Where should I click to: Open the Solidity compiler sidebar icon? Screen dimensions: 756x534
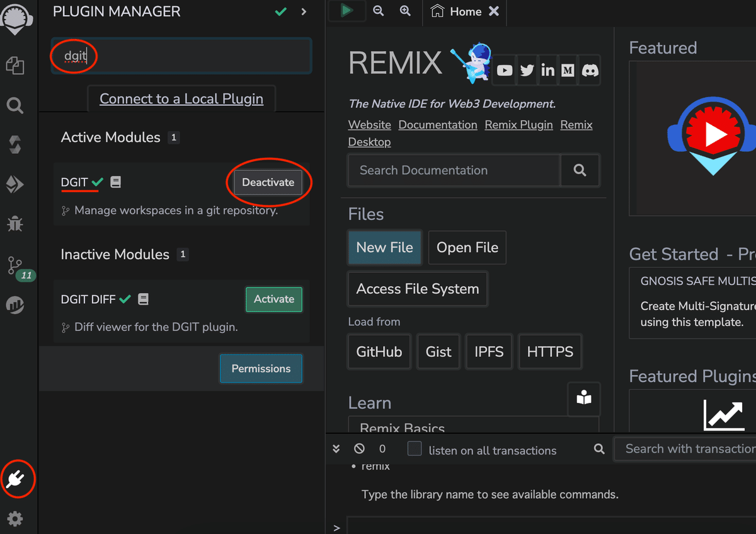(15, 144)
